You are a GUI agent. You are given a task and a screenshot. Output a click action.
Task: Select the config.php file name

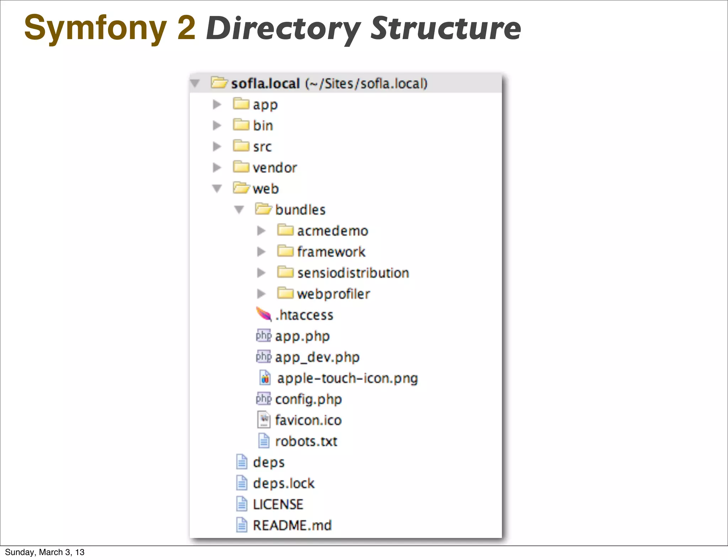click(309, 399)
